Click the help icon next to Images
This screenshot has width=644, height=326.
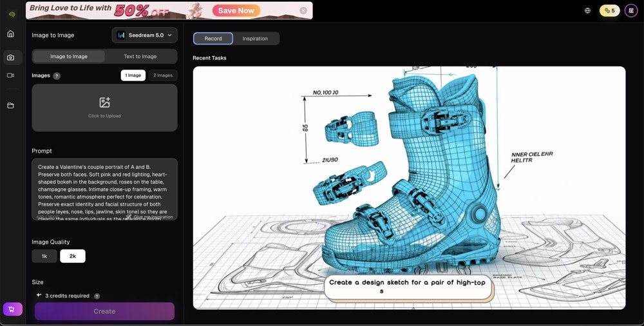57,76
